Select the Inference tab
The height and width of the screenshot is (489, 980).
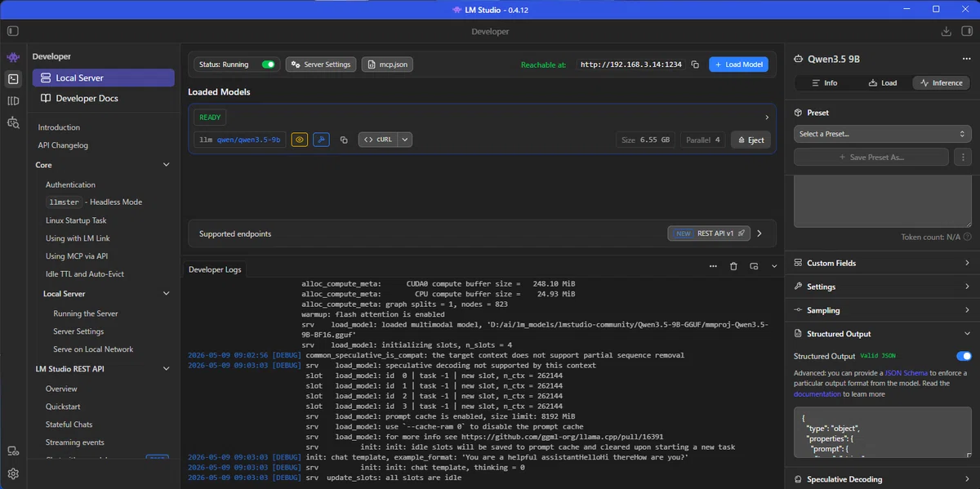click(x=941, y=82)
